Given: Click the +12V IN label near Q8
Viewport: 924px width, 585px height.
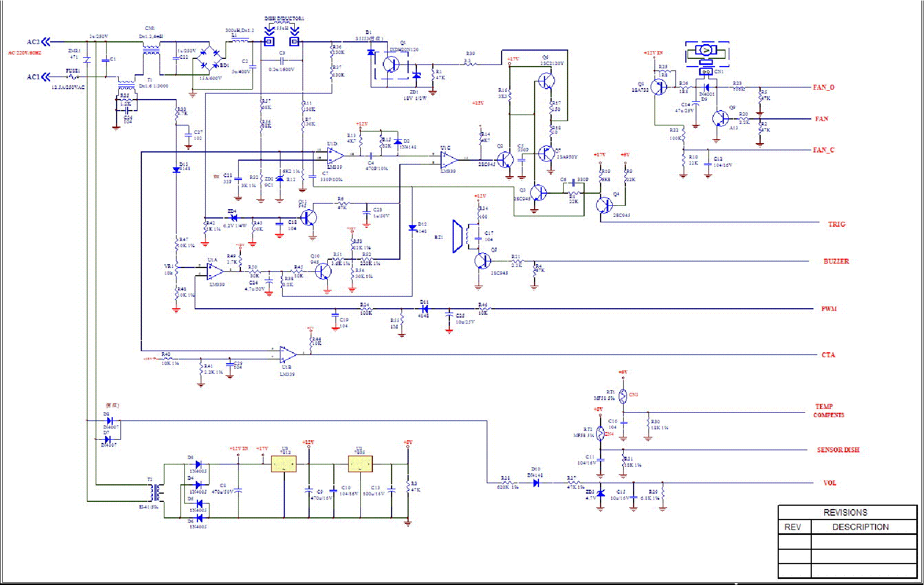Looking at the screenshot, I should [x=653, y=53].
